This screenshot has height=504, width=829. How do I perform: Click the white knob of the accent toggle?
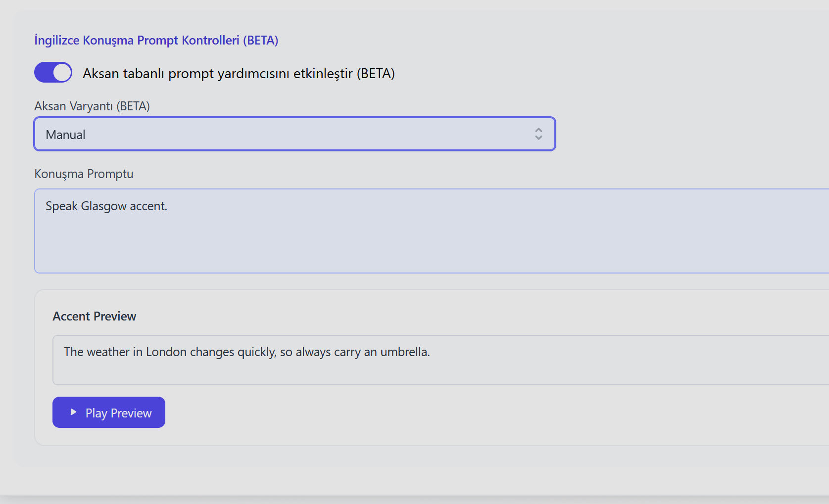click(62, 72)
